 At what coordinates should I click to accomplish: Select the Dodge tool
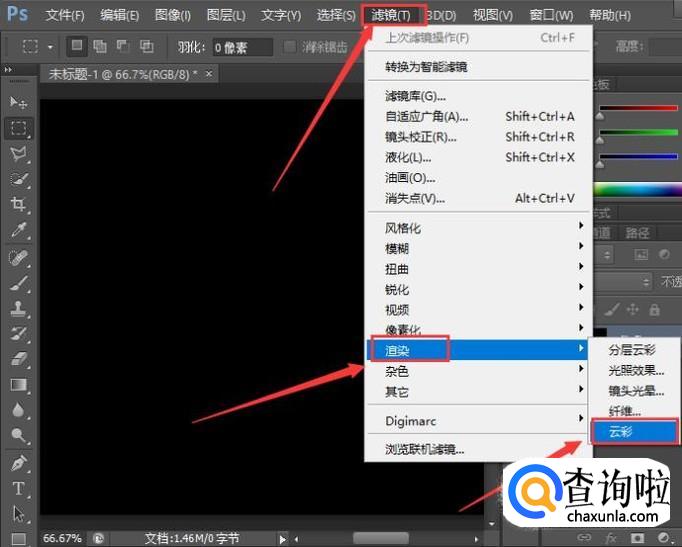[18, 435]
